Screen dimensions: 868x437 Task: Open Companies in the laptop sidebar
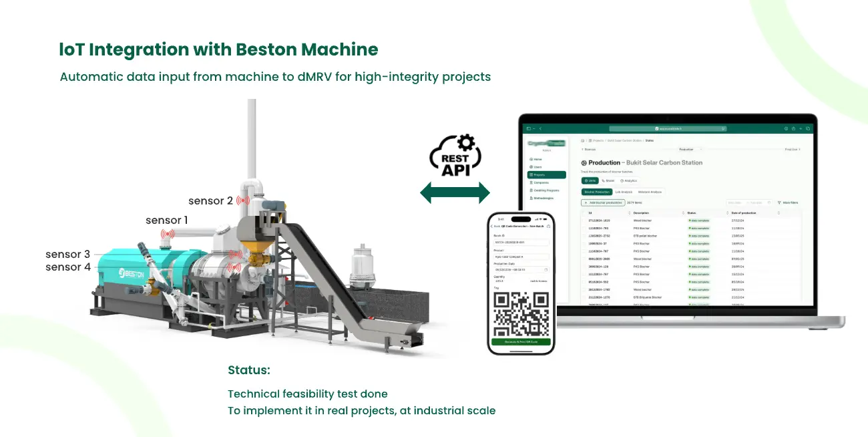539,182
